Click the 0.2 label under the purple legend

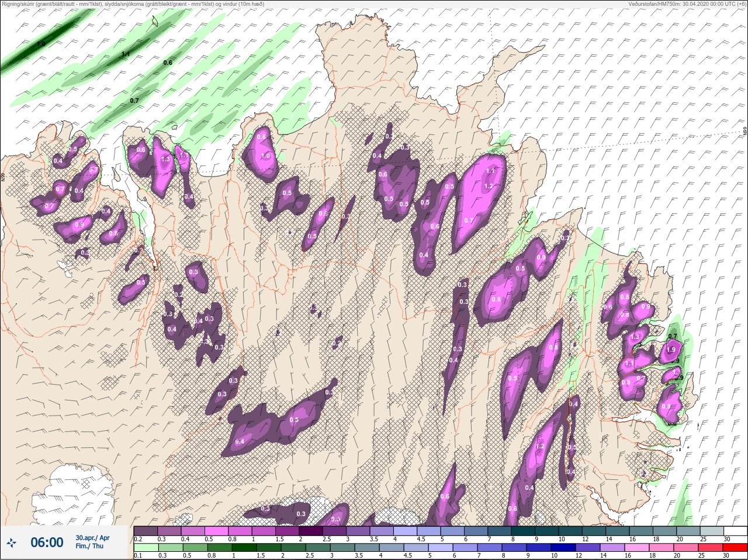[x=138, y=538]
